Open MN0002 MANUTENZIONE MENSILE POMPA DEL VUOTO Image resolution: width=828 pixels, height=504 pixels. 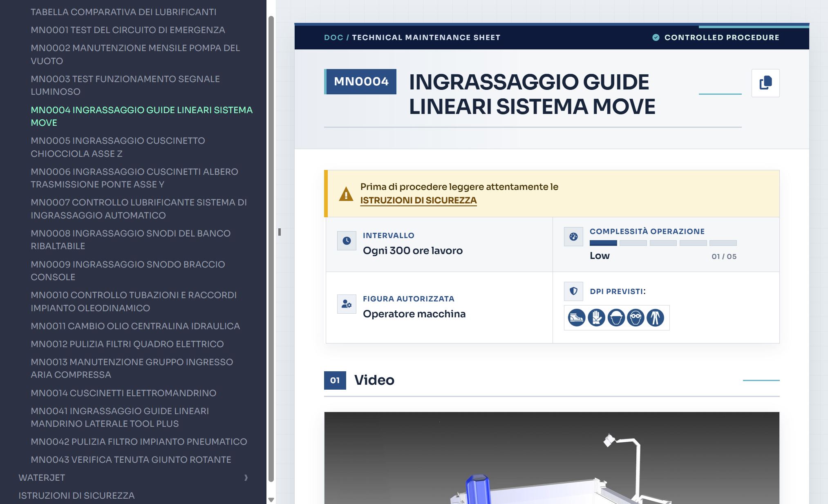pos(135,54)
